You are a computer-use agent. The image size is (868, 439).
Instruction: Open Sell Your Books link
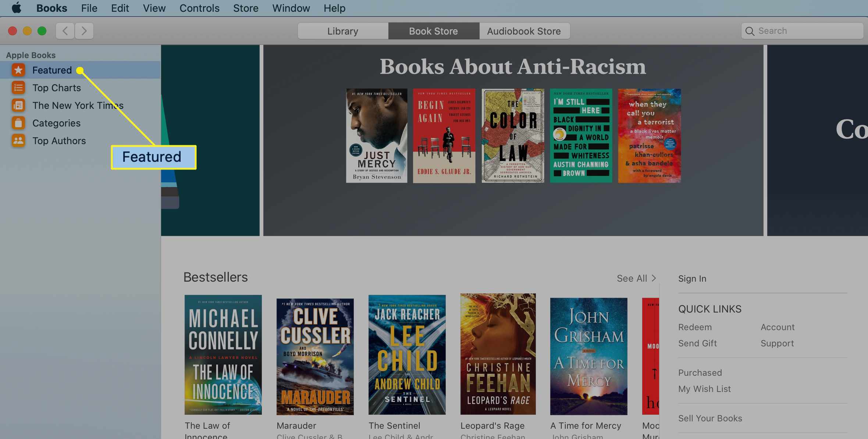[x=710, y=418]
